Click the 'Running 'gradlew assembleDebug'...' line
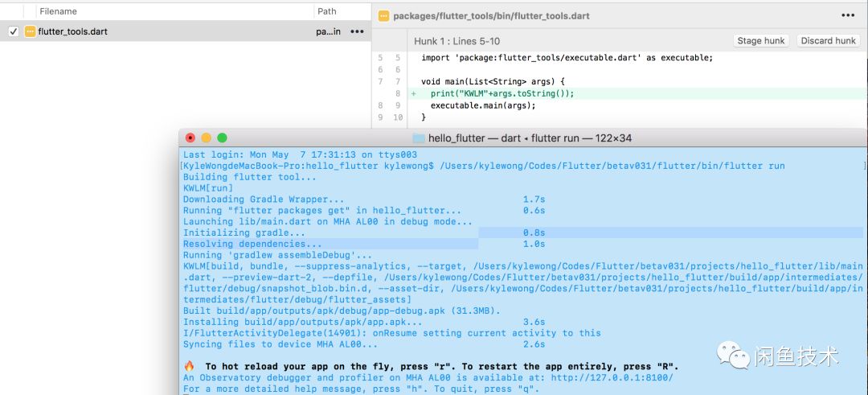Image resolution: width=868 pixels, height=395 pixels. (278, 255)
